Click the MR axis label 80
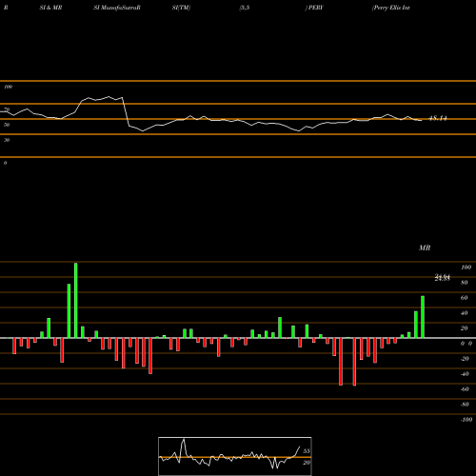Image resolution: width=476 pixels, height=476 pixels. [465, 283]
